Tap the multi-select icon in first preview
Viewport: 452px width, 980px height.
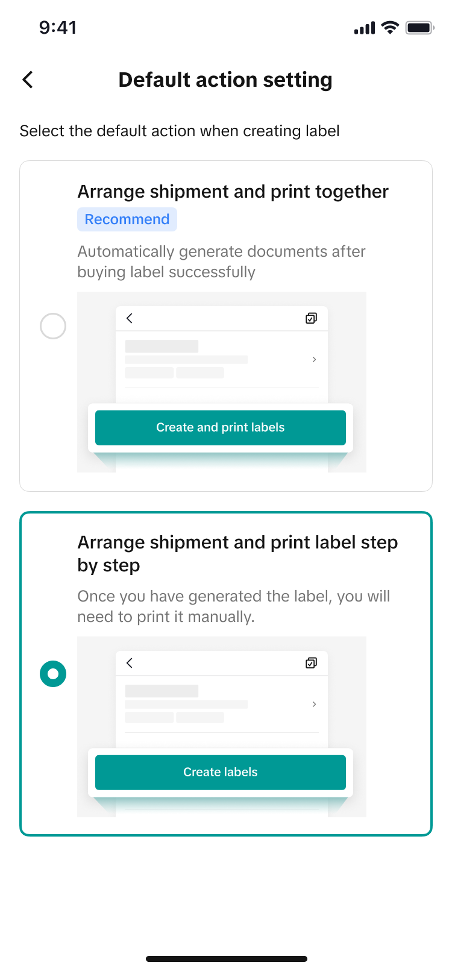(x=311, y=318)
